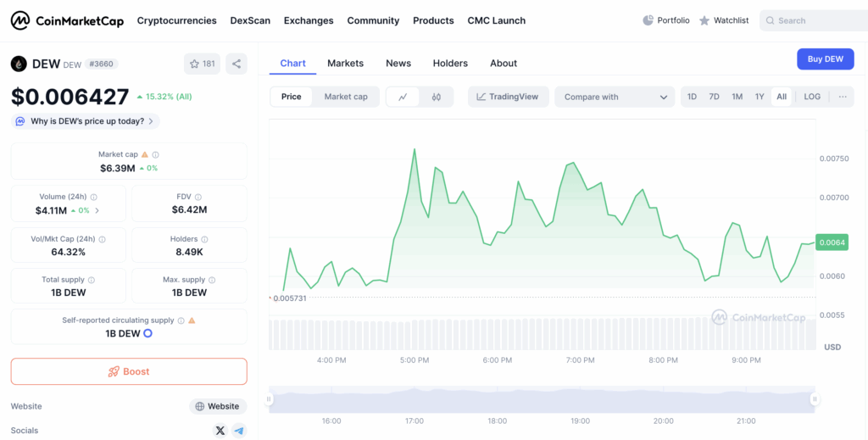Open the chart more options ellipsis
The height and width of the screenshot is (440, 868).
[x=842, y=97]
